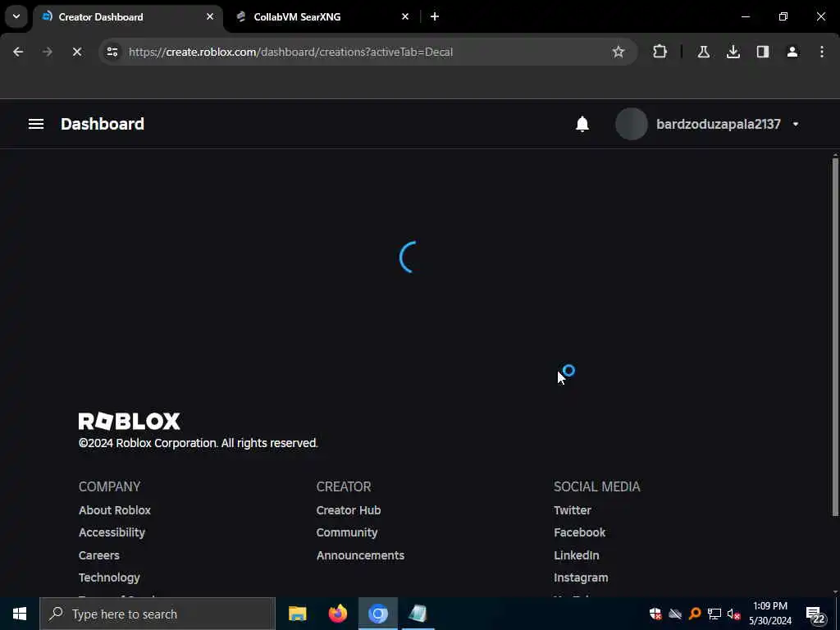840x630 pixels.
Task: Open the notepad app taskbar icon
Action: pyautogui.click(x=418, y=614)
